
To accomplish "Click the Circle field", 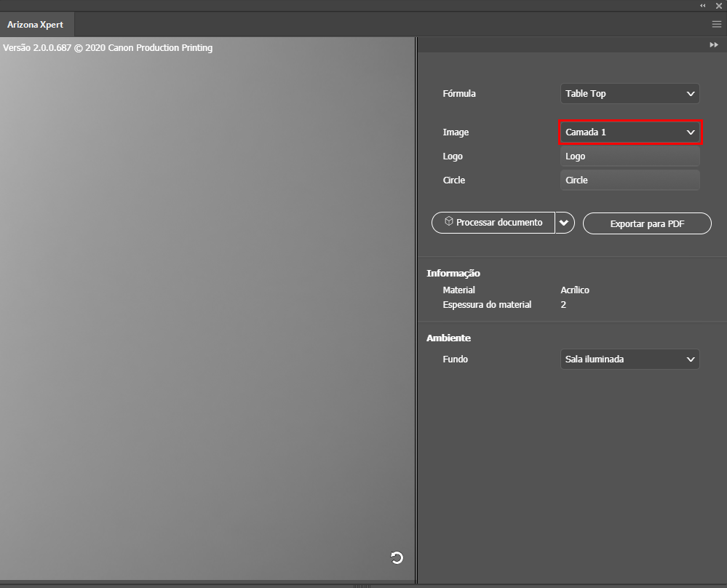I will [629, 180].
